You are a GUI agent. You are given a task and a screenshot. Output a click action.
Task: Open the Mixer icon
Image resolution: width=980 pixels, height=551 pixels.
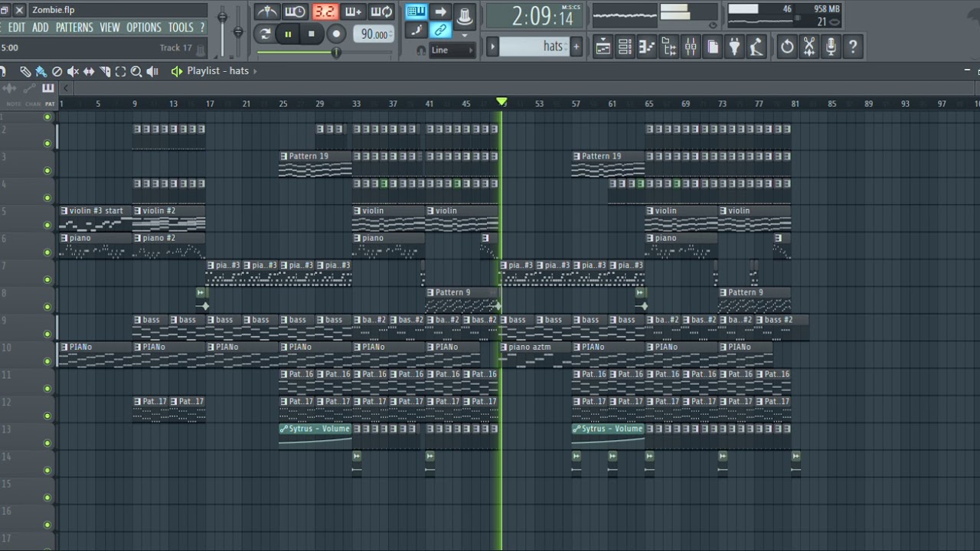[x=691, y=47]
